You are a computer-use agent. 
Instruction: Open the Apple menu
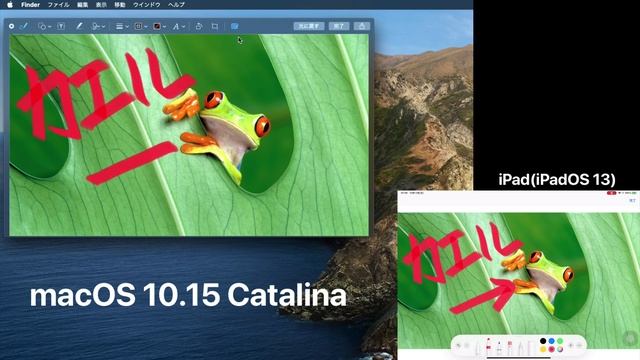pyautogui.click(x=10, y=4)
